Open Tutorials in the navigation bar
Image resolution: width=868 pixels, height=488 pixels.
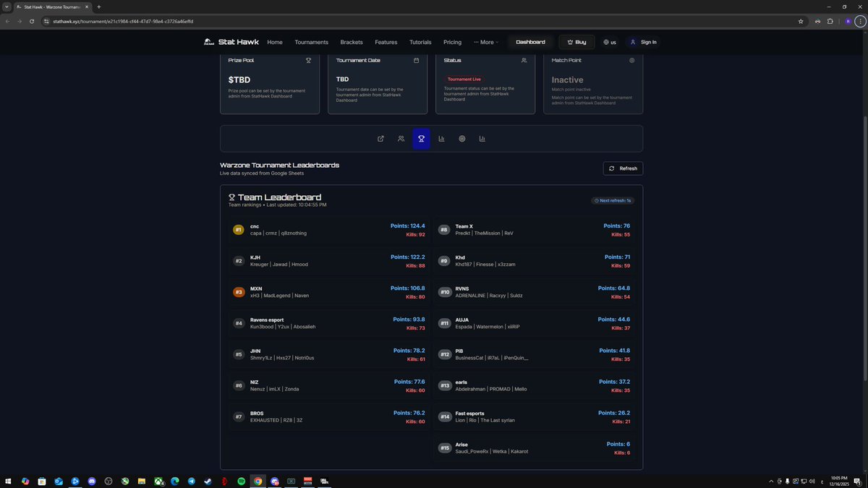click(x=420, y=42)
